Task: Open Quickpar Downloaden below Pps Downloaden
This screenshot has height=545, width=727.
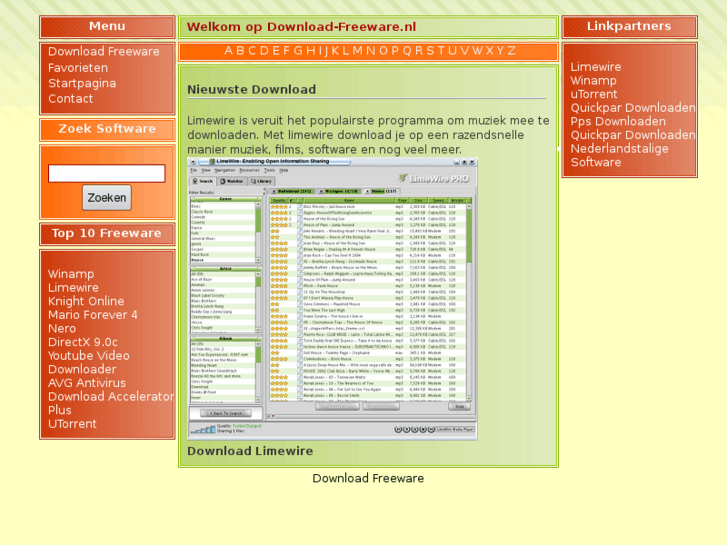Action: coord(633,135)
